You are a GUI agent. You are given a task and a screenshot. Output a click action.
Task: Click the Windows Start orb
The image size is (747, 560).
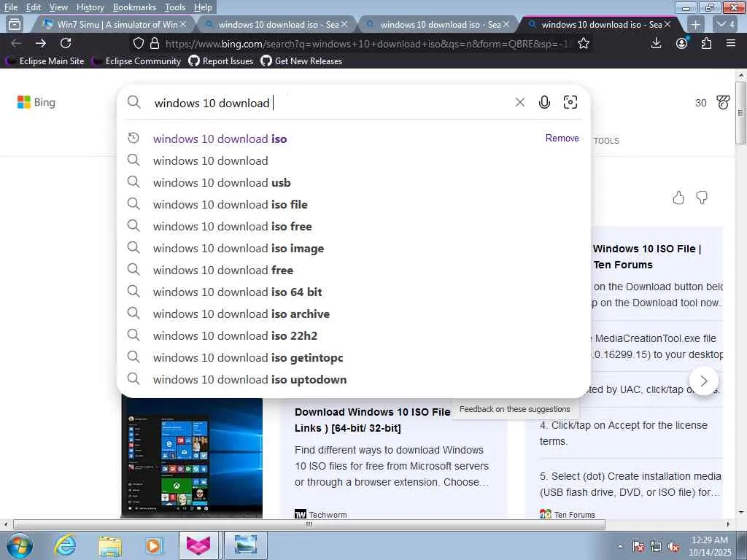pyautogui.click(x=20, y=545)
